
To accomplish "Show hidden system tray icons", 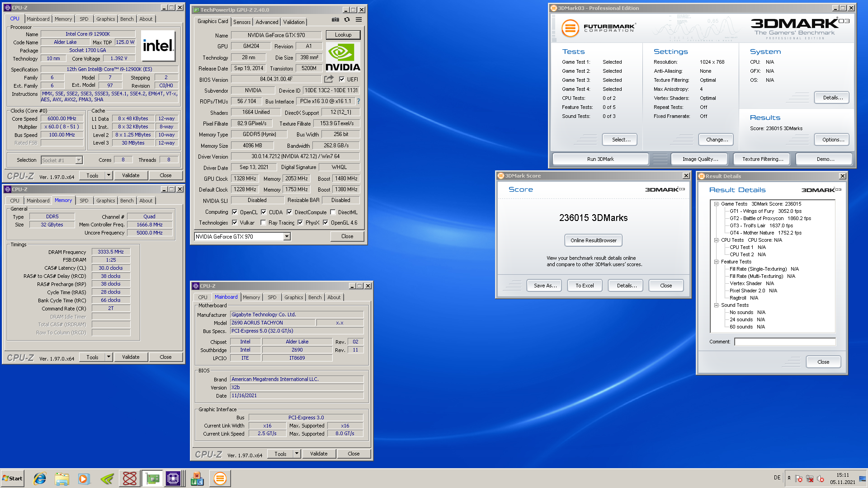I will (x=789, y=478).
